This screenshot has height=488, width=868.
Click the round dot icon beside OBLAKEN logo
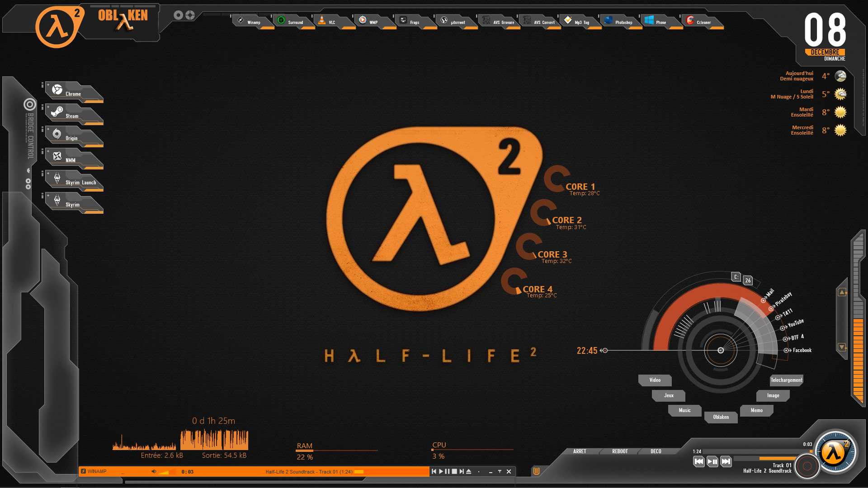point(178,15)
